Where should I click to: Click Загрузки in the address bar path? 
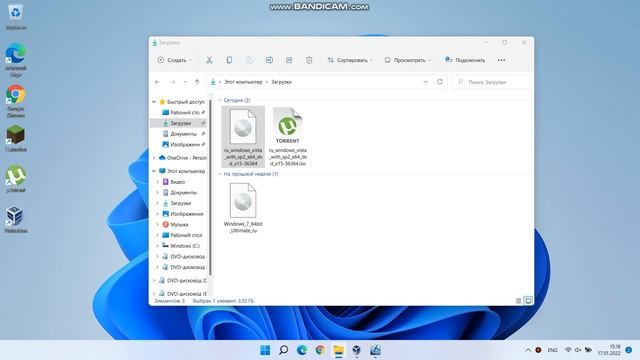(281, 82)
